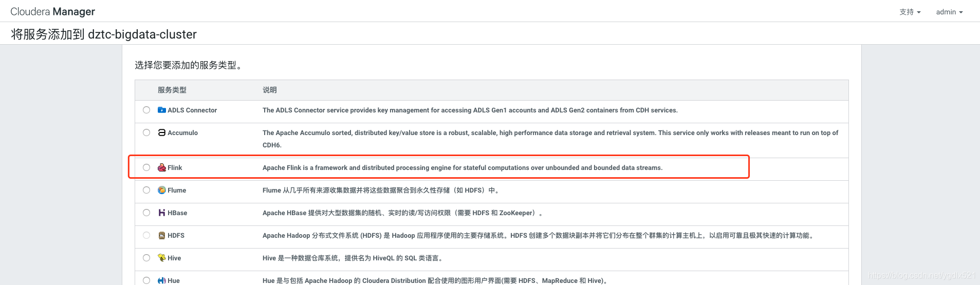Screen dimensions: 980x285
Task: Click the HDFS service name
Action: coord(176,236)
